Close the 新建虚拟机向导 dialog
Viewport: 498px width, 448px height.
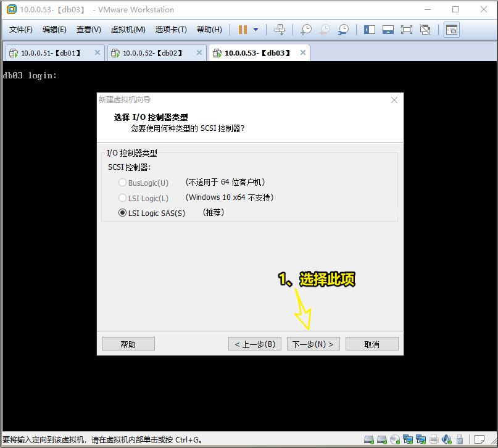pyautogui.click(x=394, y=100)
